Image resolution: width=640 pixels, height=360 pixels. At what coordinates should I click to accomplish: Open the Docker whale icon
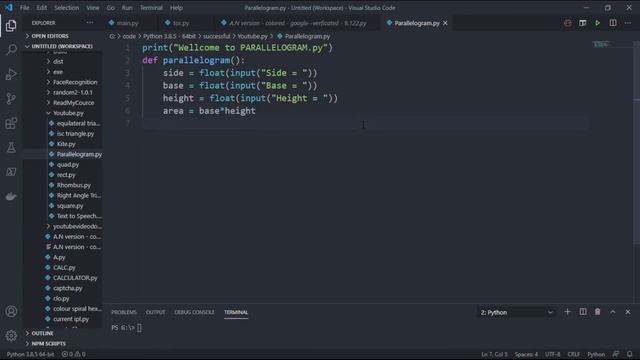tap(11, 197)
